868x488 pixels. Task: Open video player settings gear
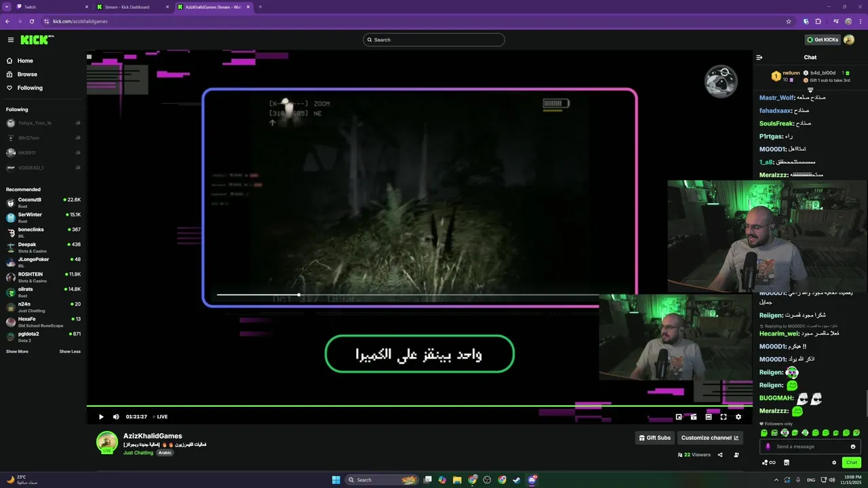(738, 417)
